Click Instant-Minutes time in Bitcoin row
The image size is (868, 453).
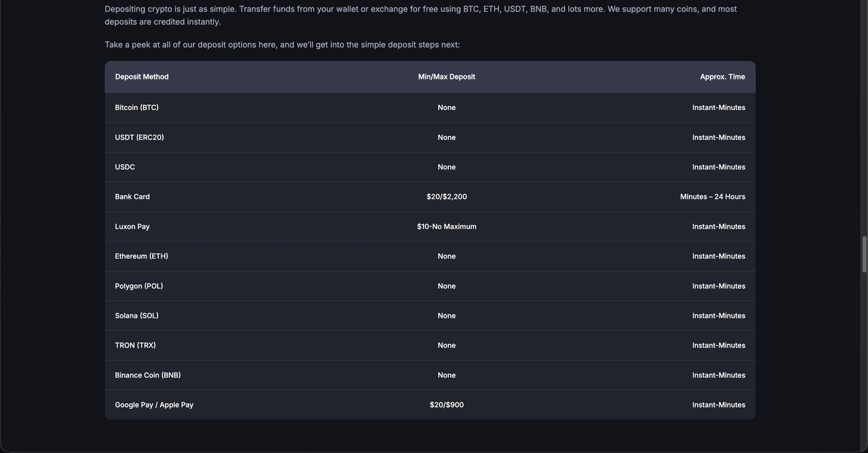coord(719,107)
